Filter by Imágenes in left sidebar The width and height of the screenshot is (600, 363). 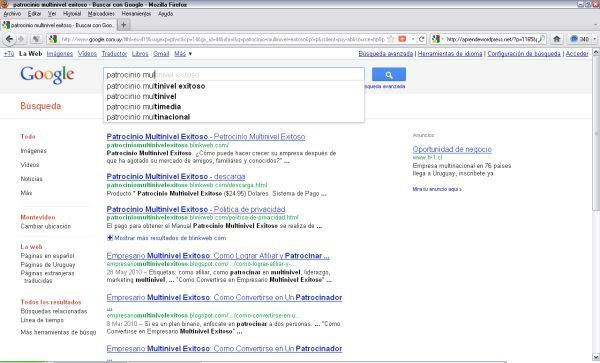(34, 151)
